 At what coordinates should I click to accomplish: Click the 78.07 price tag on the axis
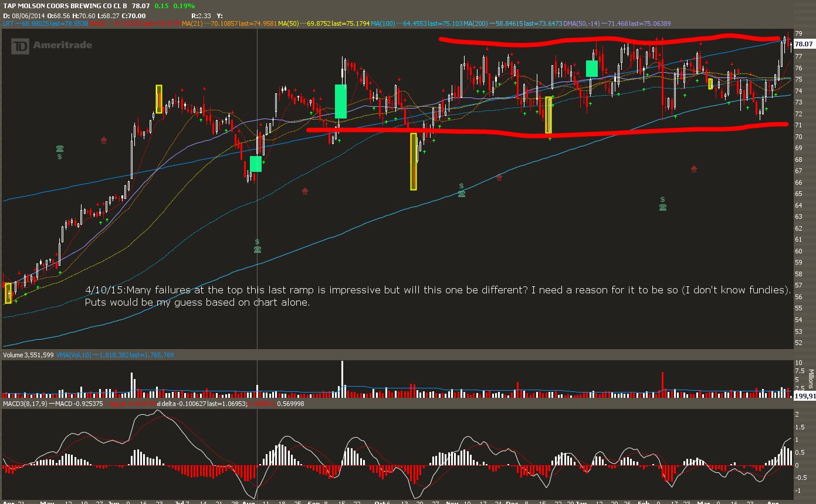point(804,44)
